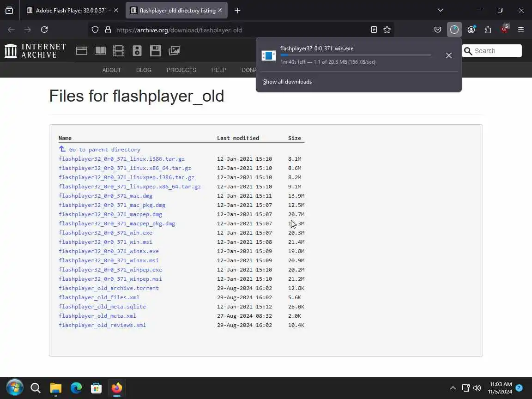Toggle reader view icon in address bar
The height and width of the screenshot is (399, 532).
coord(374,30)
